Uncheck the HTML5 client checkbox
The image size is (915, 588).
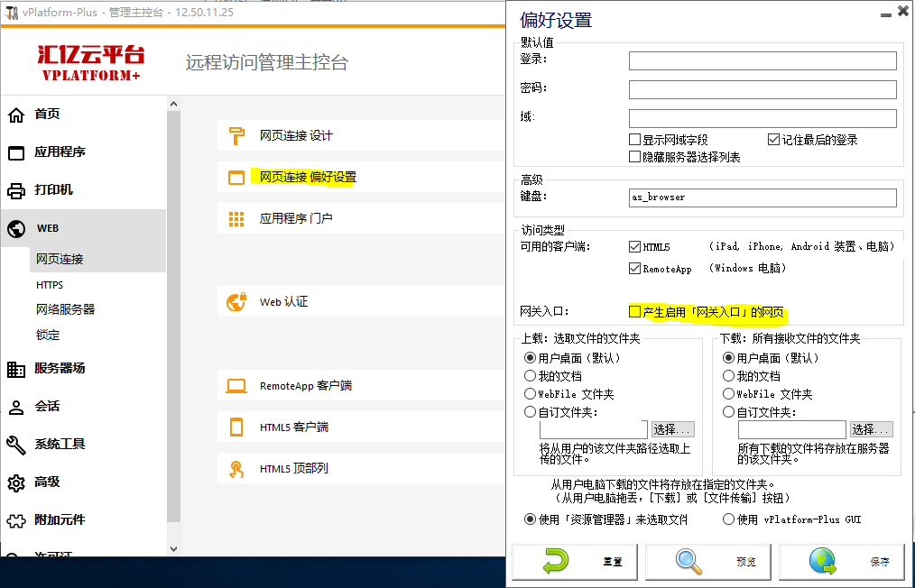pyautogui.click(x=635, y=246)
